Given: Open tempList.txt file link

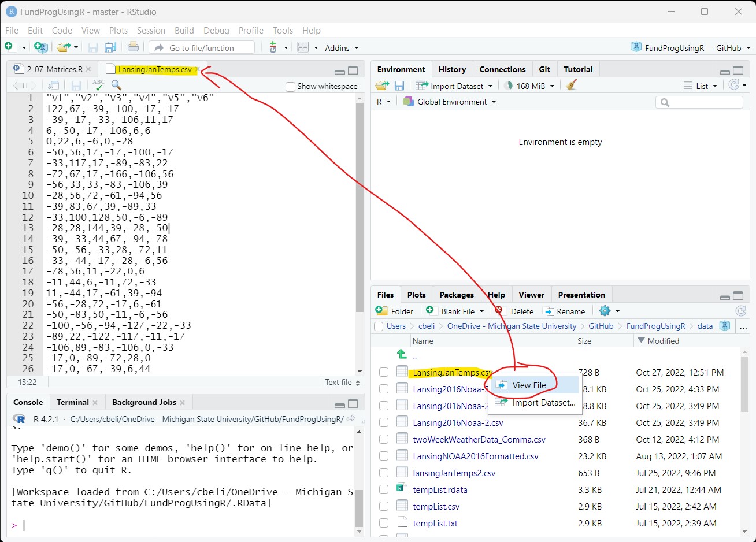Looking at the screenshot, I should click(x=435, y=523).
